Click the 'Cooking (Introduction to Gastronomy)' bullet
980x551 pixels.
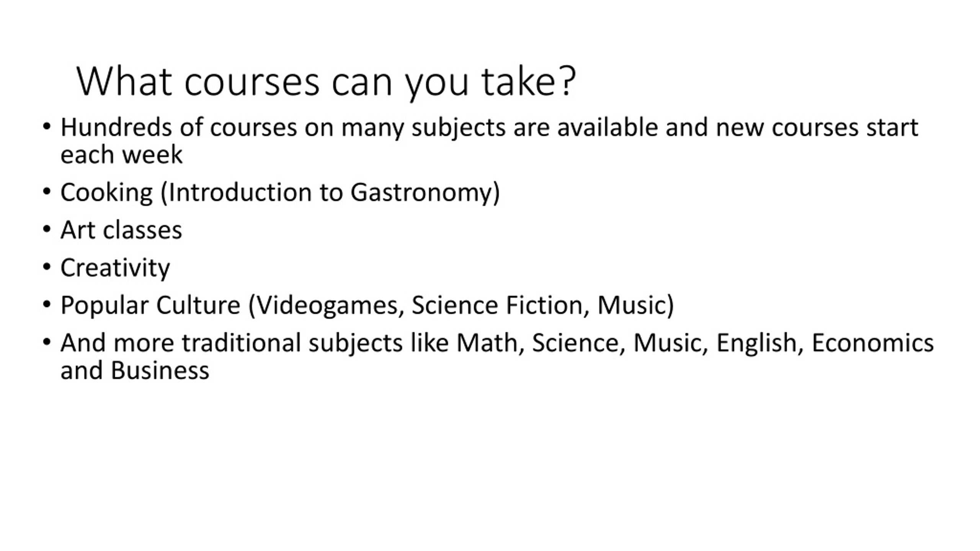pos(280,192)
